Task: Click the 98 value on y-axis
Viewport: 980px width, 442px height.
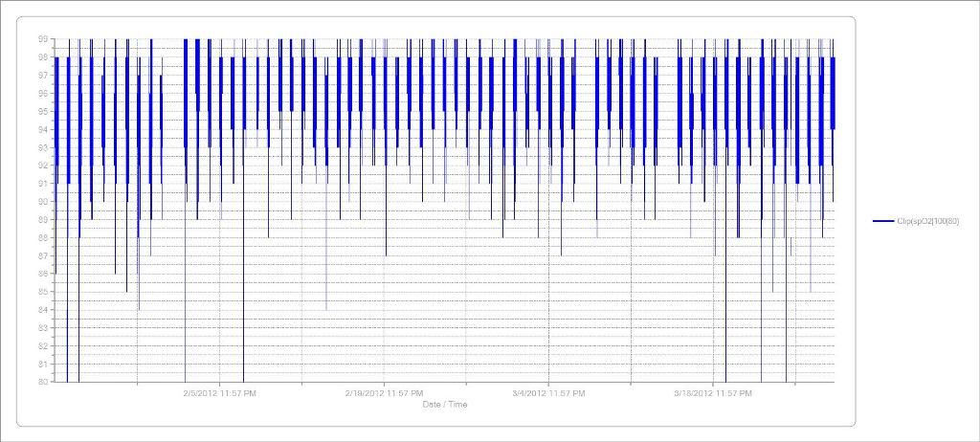Action: (43, 57)
